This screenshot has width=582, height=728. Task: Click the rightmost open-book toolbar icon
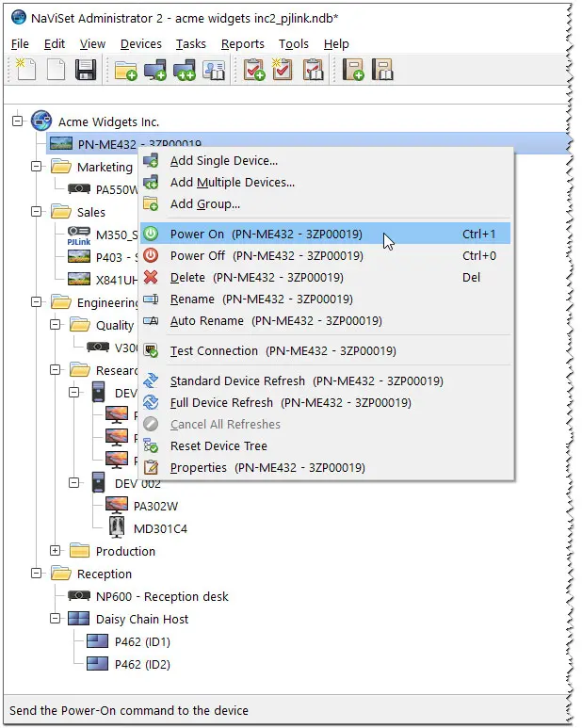click(383, 71)
